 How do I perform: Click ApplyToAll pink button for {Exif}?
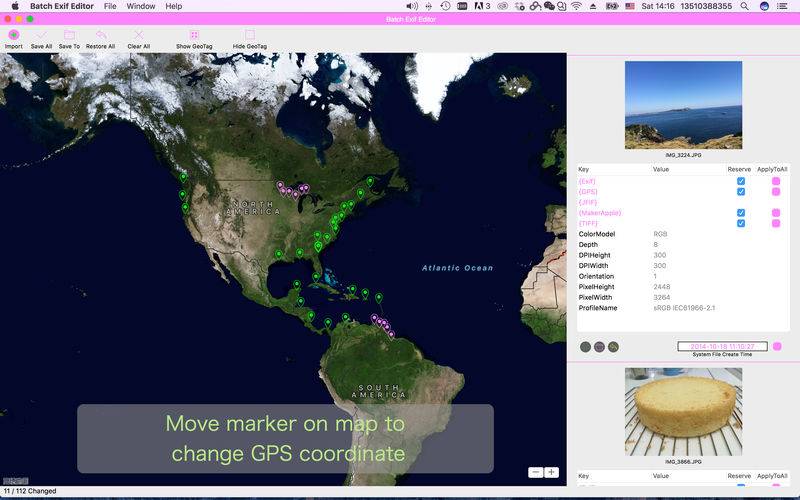click(776, 181)
